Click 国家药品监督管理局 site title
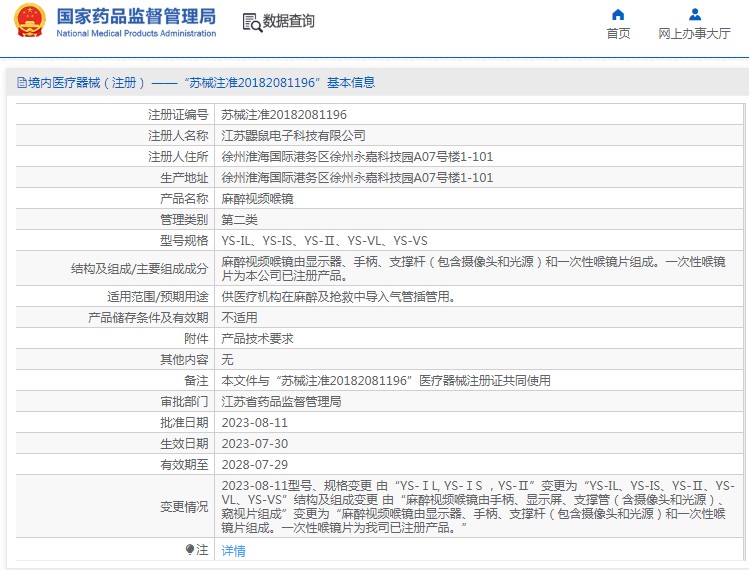Image resolution: width=749 pixels, height=570 pixels. coord(136,16)
